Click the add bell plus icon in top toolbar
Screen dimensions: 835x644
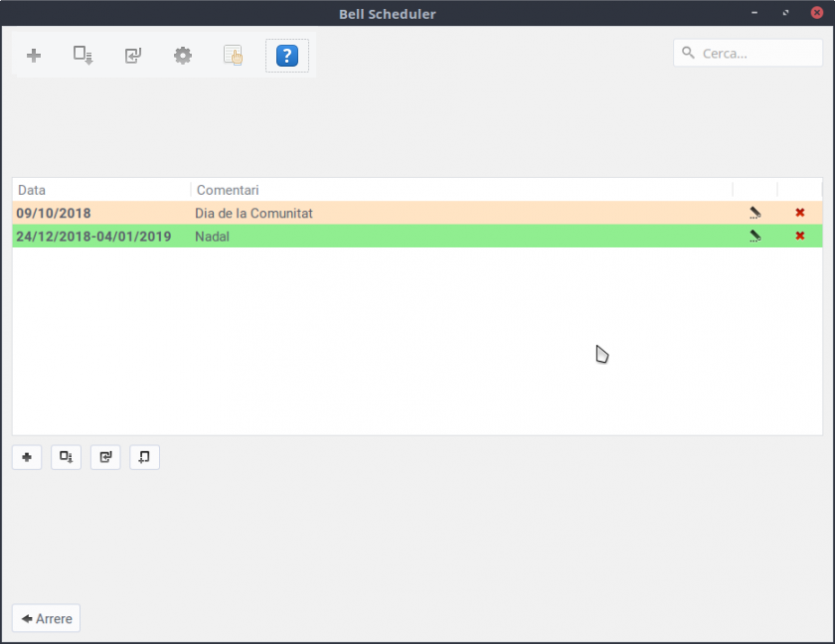[34, 56]
